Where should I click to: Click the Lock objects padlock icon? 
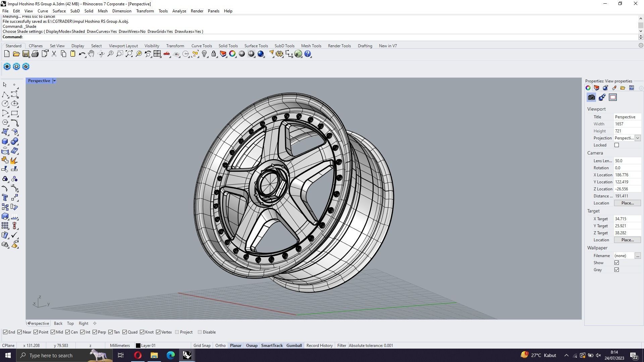(214, 54)
